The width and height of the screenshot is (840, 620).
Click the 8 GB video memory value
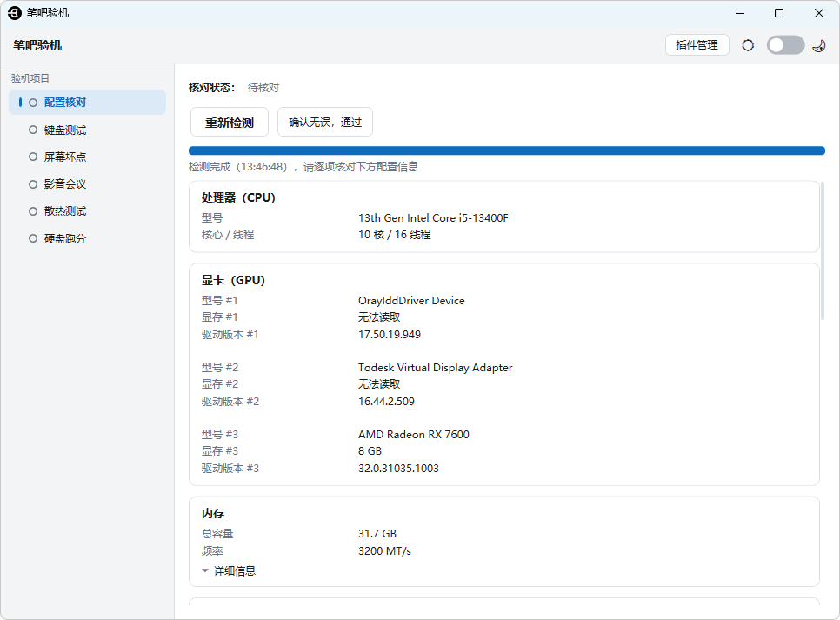point(370,451)
